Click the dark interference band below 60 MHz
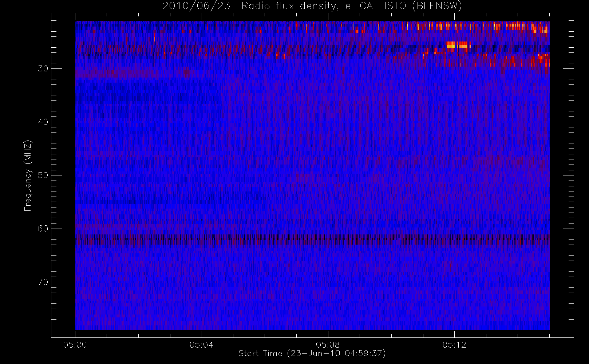 tap(312, 240)
